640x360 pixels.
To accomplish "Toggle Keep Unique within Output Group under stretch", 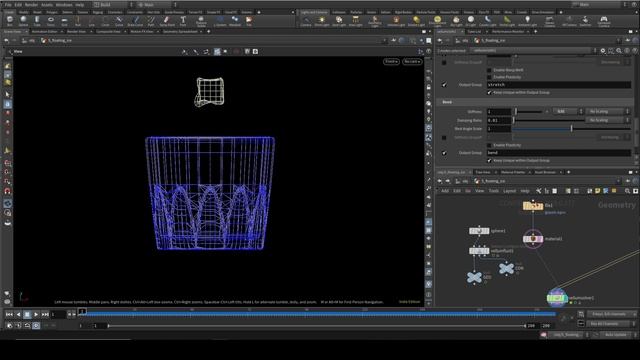I will tap(489, 93).
